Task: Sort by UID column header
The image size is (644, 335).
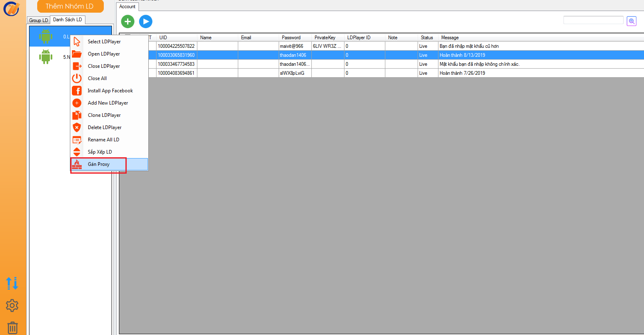Action: pos(177,38)
